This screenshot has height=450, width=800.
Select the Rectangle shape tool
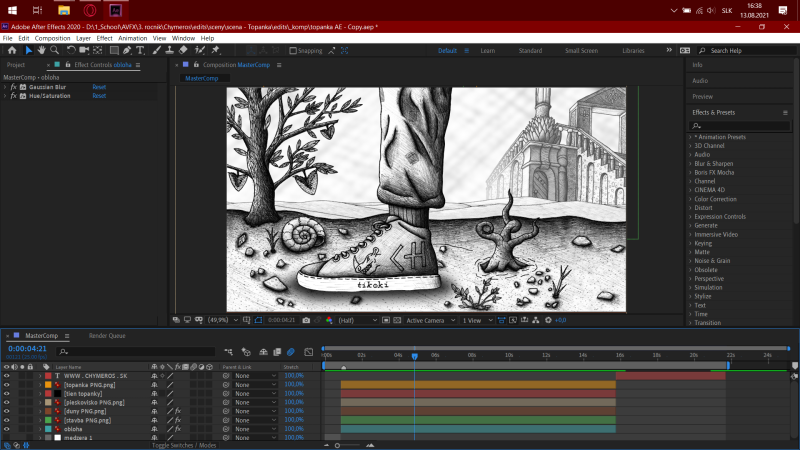tap(114, 50)
